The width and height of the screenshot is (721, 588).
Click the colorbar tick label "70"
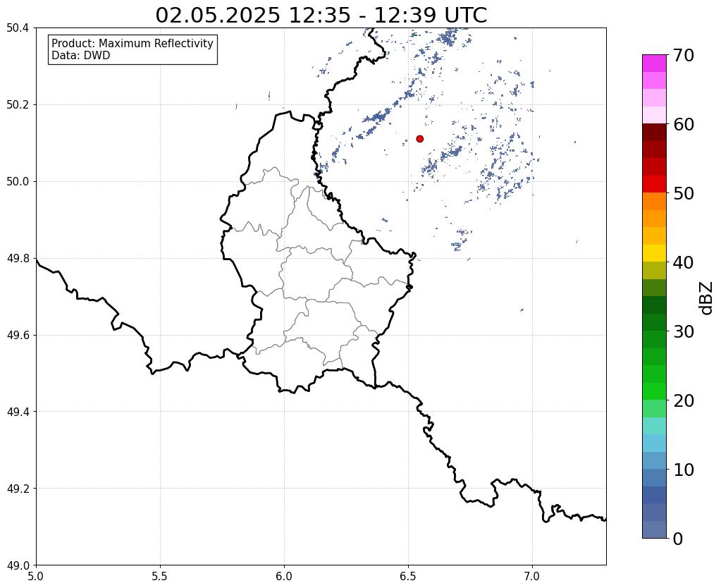point(684,55)
